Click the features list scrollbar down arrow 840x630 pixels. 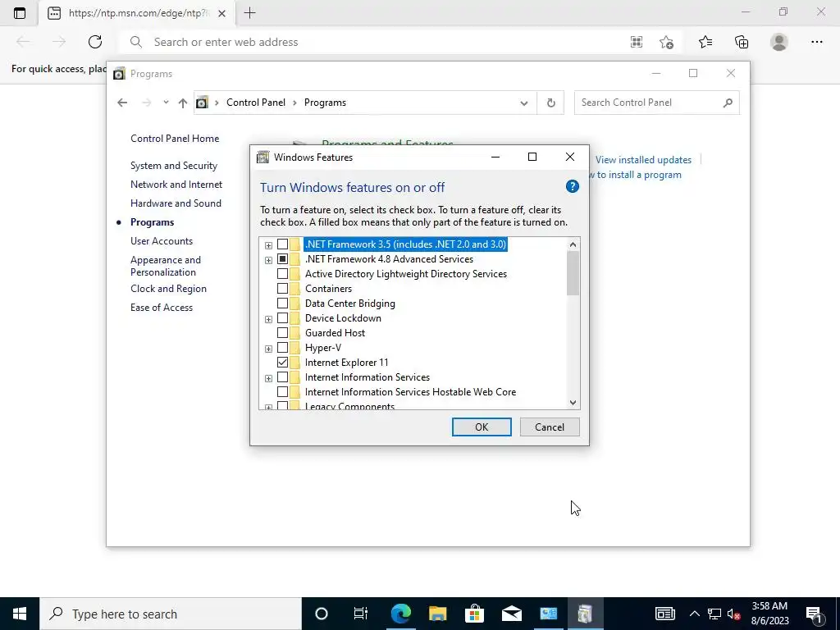pyautogui.click(x=573, y=403)
